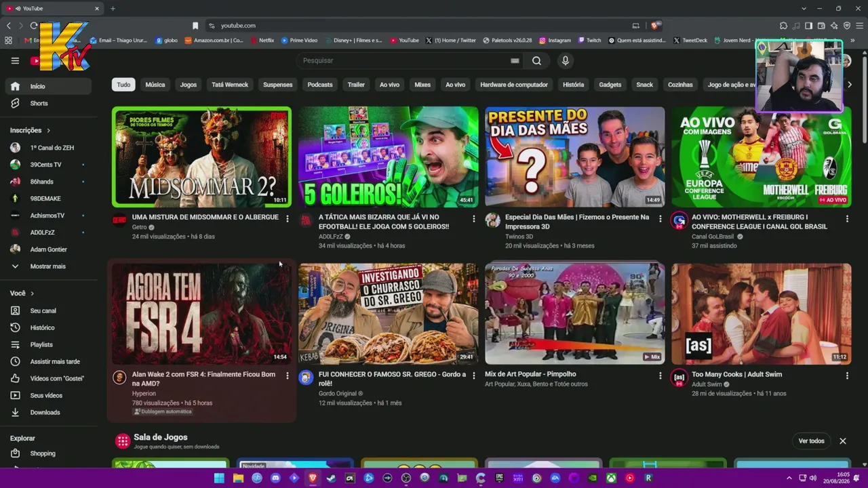This screenshot has height=488, width=868.
Task: Expand subscriptions with Mostrar mais
Action: point(48,266)
